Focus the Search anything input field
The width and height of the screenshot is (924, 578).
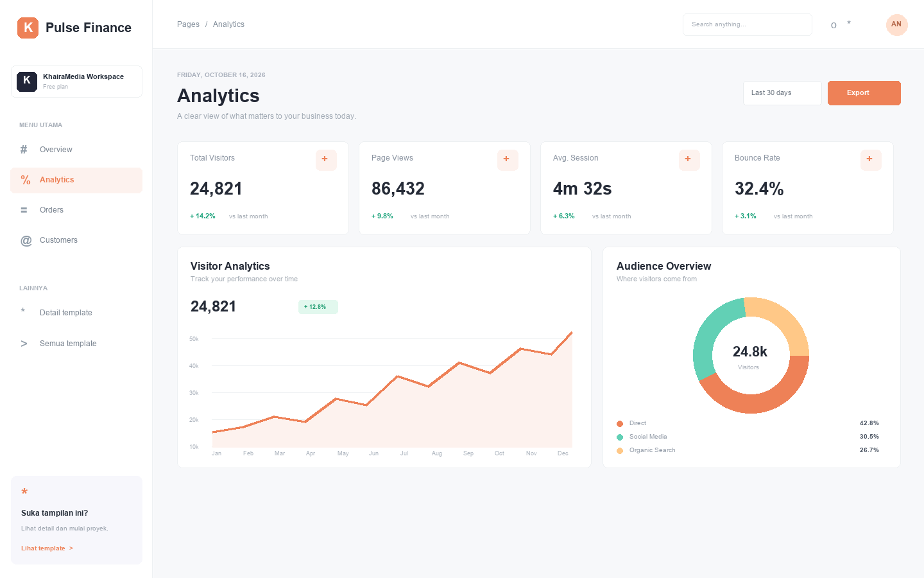tap(748, 24)
